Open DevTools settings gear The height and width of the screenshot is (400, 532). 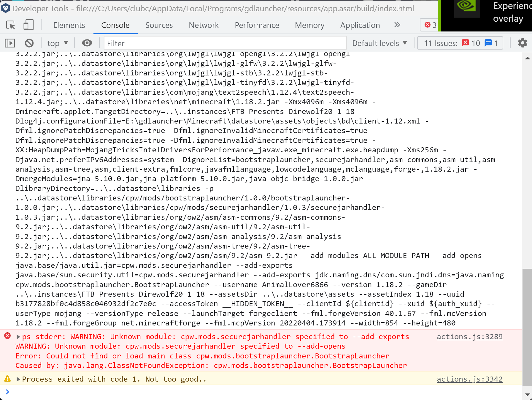pyautogui.click(x=523, y=43)
